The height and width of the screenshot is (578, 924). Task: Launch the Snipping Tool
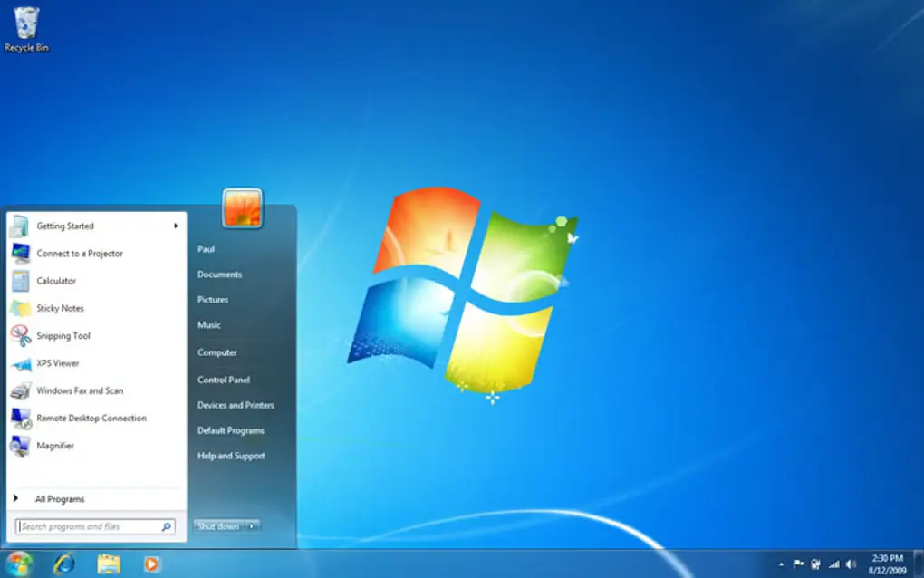click(63, 336)
